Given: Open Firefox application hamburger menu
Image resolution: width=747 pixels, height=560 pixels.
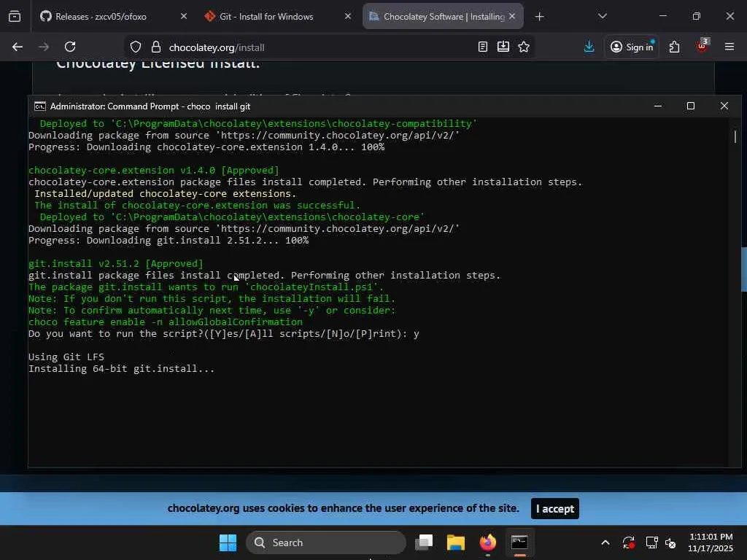Looking at the screenshot, I should click(x=729, y=47).
